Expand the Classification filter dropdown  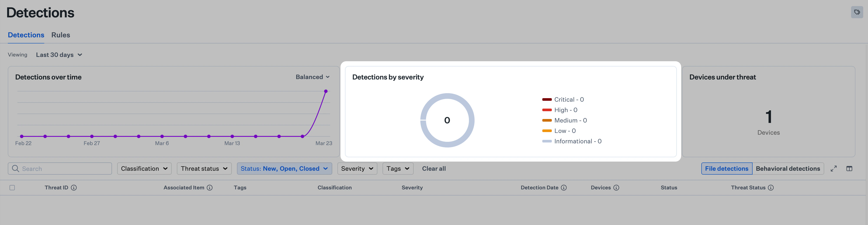click(x=144, y=168)
